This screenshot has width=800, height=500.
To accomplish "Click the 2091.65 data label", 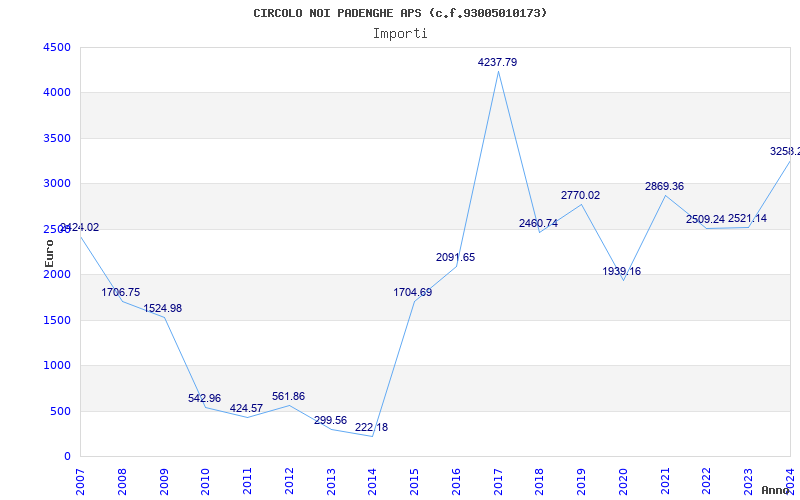I will (455, 258).
